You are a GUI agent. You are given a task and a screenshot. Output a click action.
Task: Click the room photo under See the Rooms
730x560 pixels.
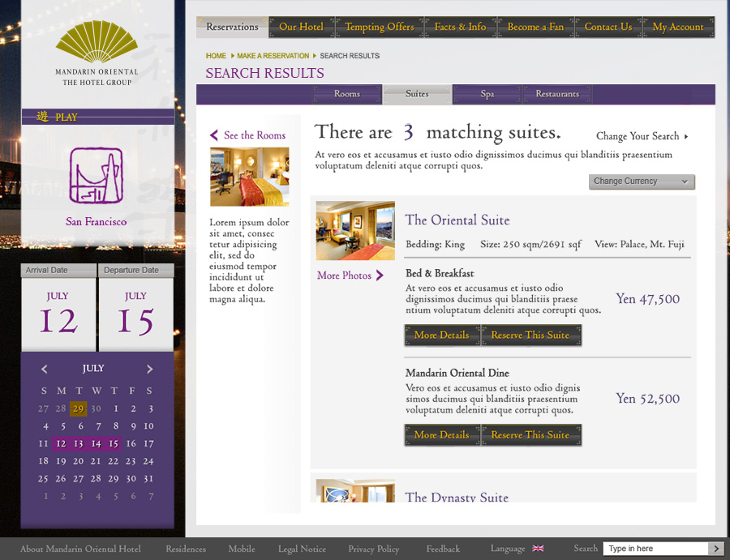point(250,177)
